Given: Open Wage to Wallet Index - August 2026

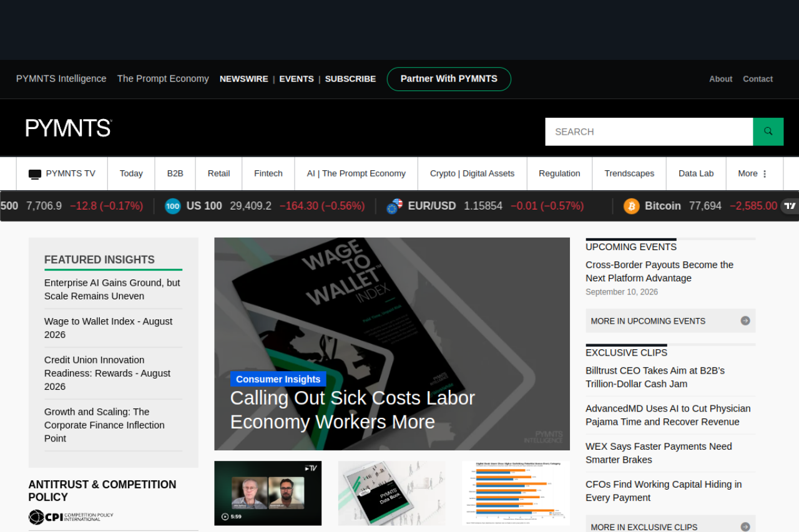Looking at the screenshot, I should [109, 328].
